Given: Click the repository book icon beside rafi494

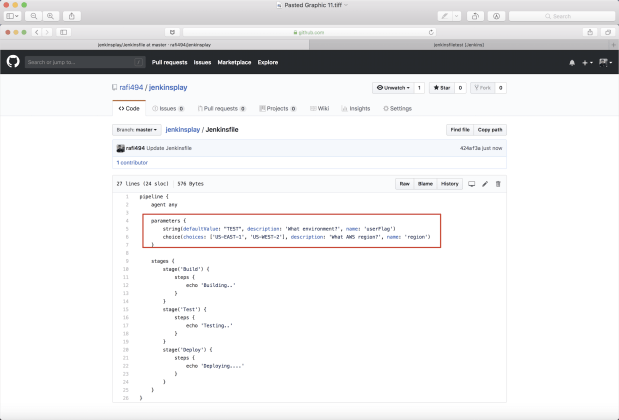Looking at the screenshot, I should point(114,88).
